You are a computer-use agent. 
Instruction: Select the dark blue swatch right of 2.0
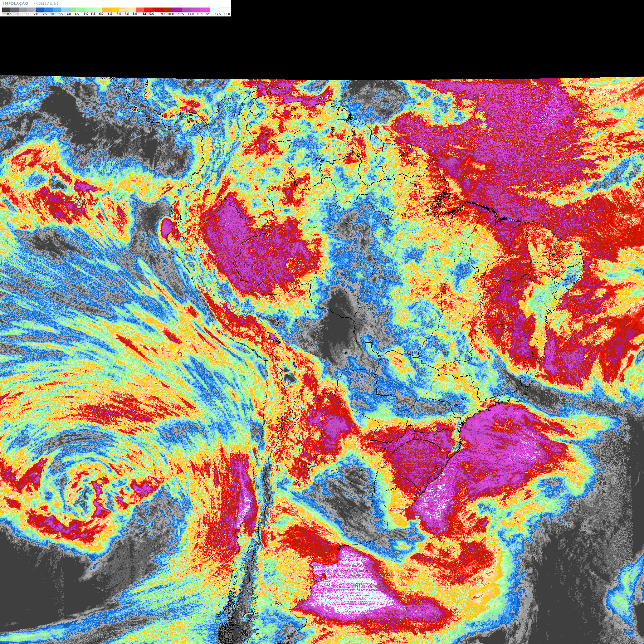coord(40,10)
